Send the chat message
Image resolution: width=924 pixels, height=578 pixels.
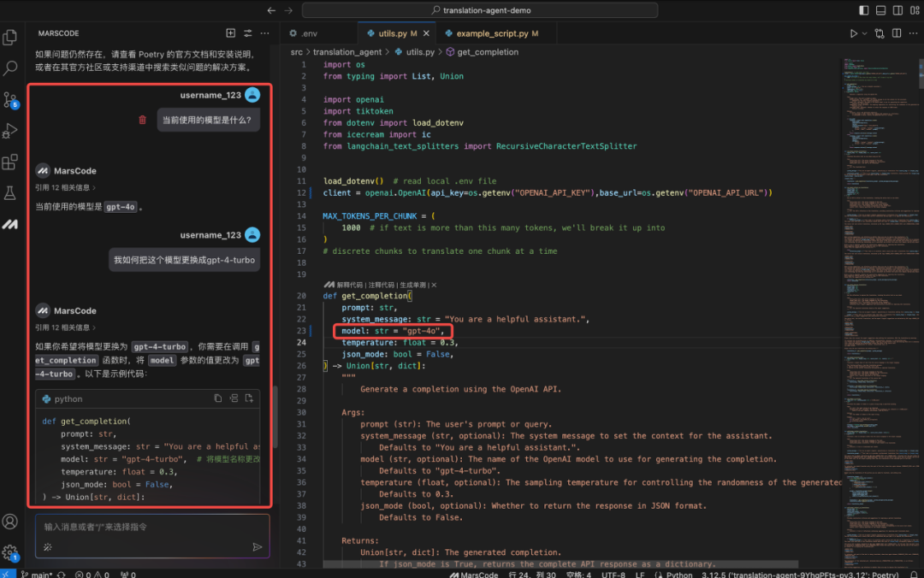pos(257,546)
